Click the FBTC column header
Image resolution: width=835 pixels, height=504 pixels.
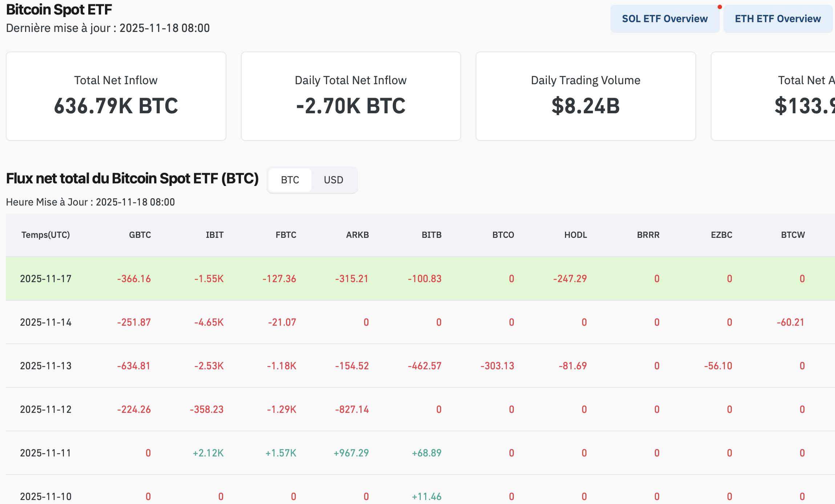pyautogui.click(x=286, y=235)
